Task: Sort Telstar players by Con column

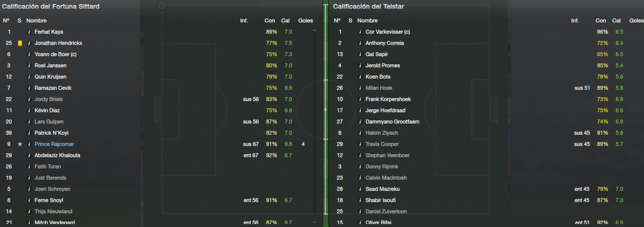Action: tap(601, 21)
